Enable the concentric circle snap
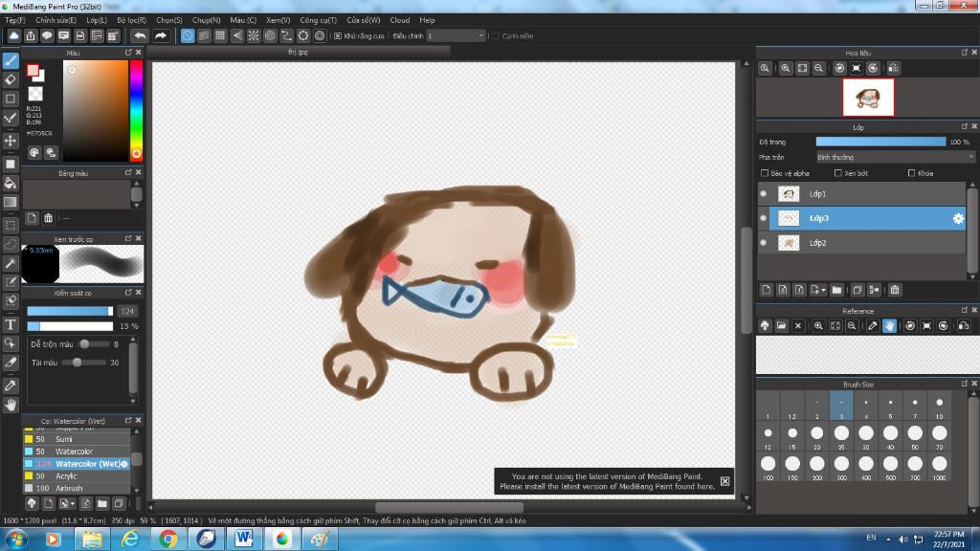Screen dimensions: 980x551 coord(270,35)
